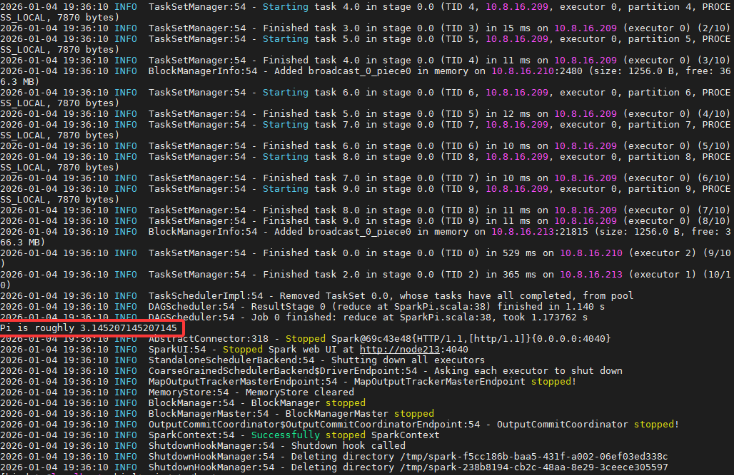Click the '(4/10)' task progress count

point(713,114)
